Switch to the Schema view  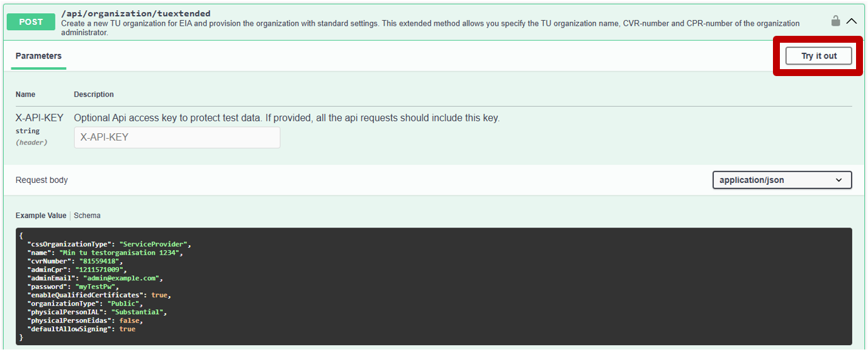pyautogui.click(x=87, y=216)
